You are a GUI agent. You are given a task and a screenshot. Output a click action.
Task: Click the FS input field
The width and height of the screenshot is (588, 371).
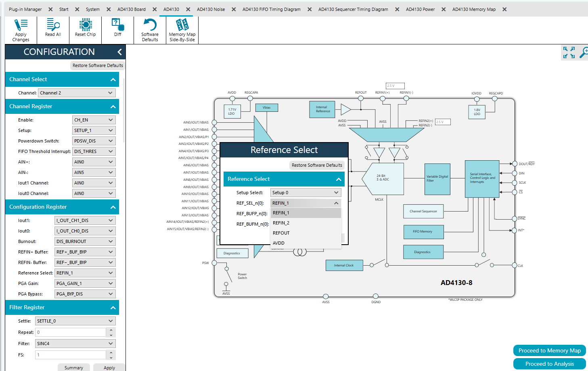[x=71, y=355]
